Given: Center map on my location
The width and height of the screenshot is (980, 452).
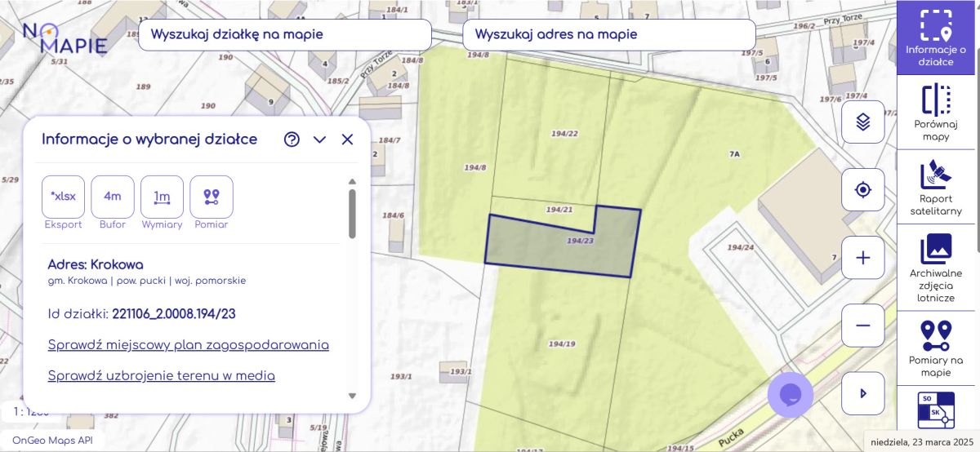Looking at the screenshot, I should (x=863, y=190).
